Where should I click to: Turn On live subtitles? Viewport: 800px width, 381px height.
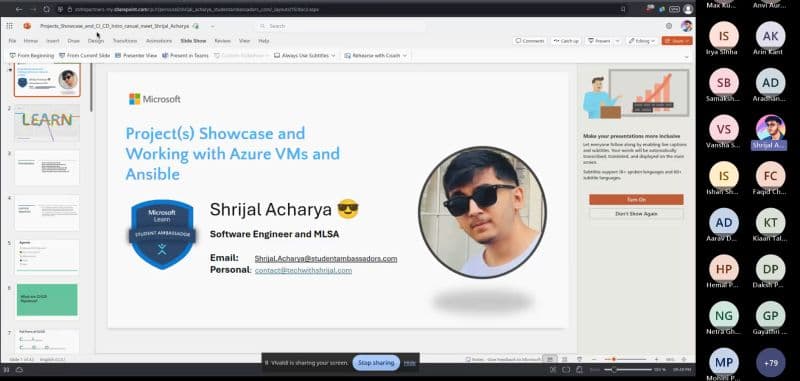[x=636, y=199]
